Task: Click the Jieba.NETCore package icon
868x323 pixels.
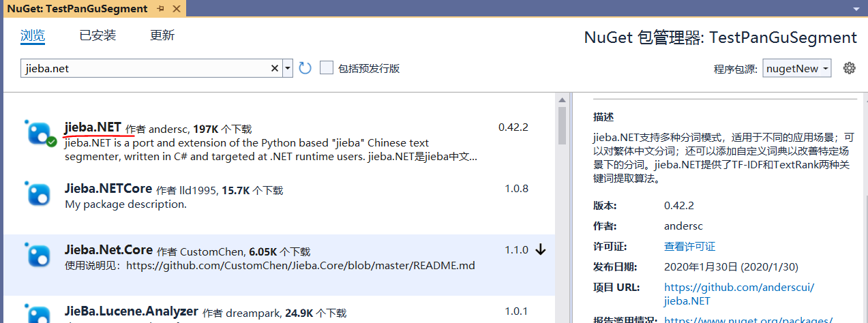Action: (x=38, y=194)
